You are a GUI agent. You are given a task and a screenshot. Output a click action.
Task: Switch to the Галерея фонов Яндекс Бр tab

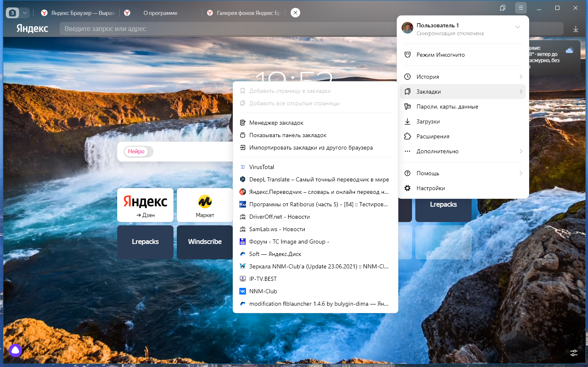[x=244, y=13]
